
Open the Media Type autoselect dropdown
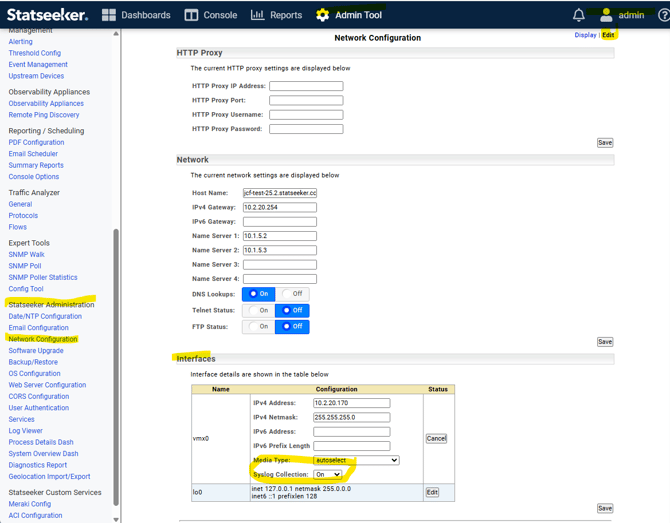click(356, 460)
